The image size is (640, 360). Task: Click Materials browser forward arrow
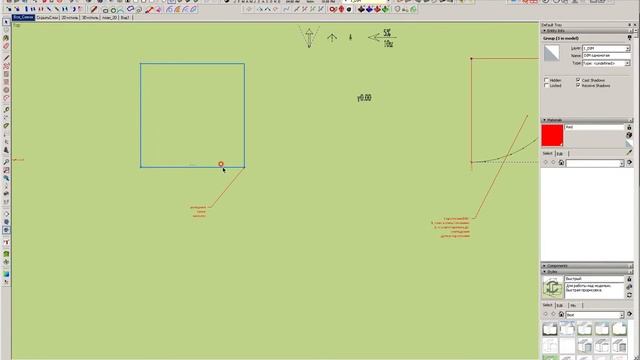(553, 163)
